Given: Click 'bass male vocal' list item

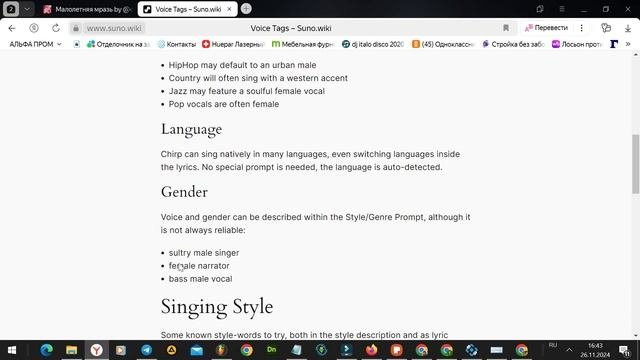Looking at the screenshot, I should click(200, 279).
